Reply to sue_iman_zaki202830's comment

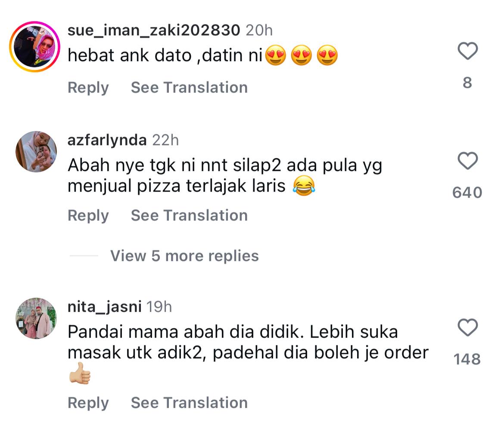coord(88,87)
